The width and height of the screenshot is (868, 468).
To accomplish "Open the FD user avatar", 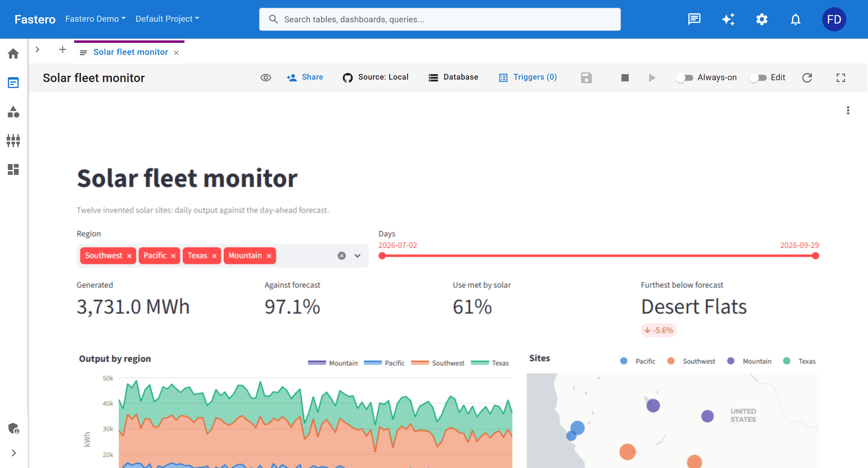I will 834,19.
